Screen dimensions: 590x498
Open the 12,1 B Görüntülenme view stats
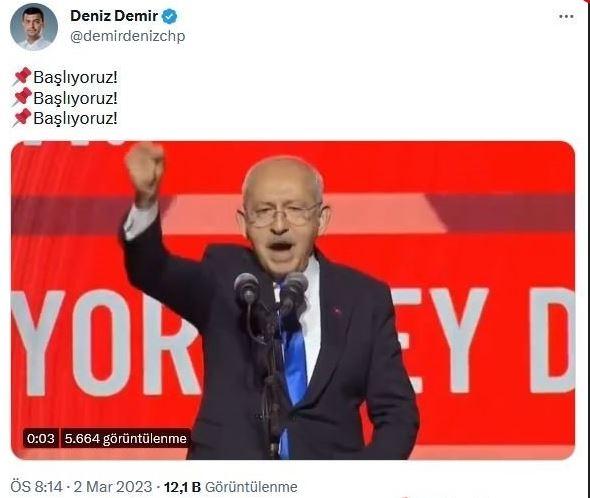(x=230, y=487)
